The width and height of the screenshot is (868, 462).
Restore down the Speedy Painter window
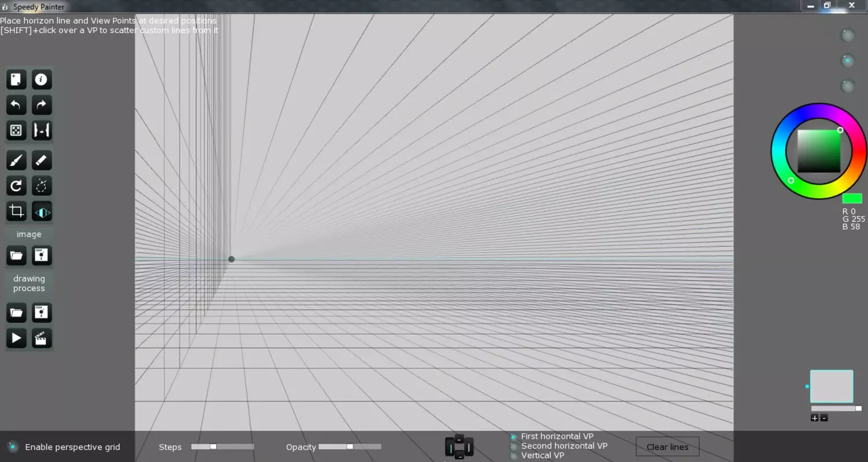[x=827, y=6]
